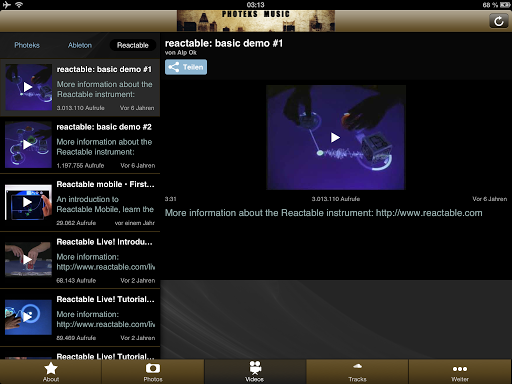Viewport: 512px width, 384px height.
Task: Play first Reactable Live! Tutorial thumbnail
Action: tap(28, 317)
